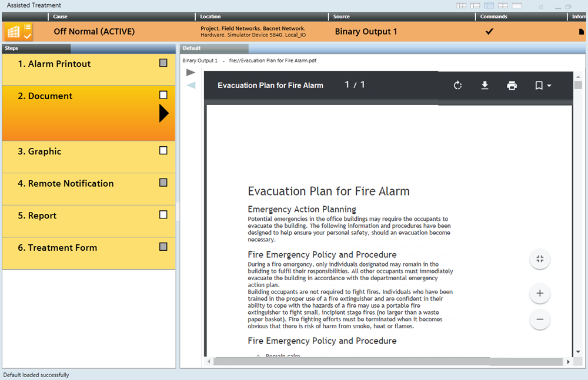588x380 pixels.
Task: Zoom in on the PDF with plus button
Action: coord(540,293)
